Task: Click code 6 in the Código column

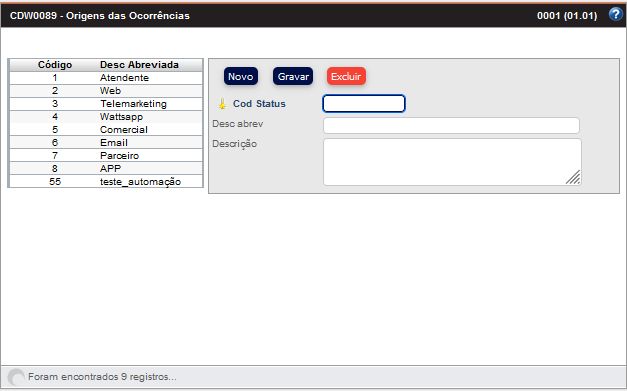Action: [x=55, y=143]
